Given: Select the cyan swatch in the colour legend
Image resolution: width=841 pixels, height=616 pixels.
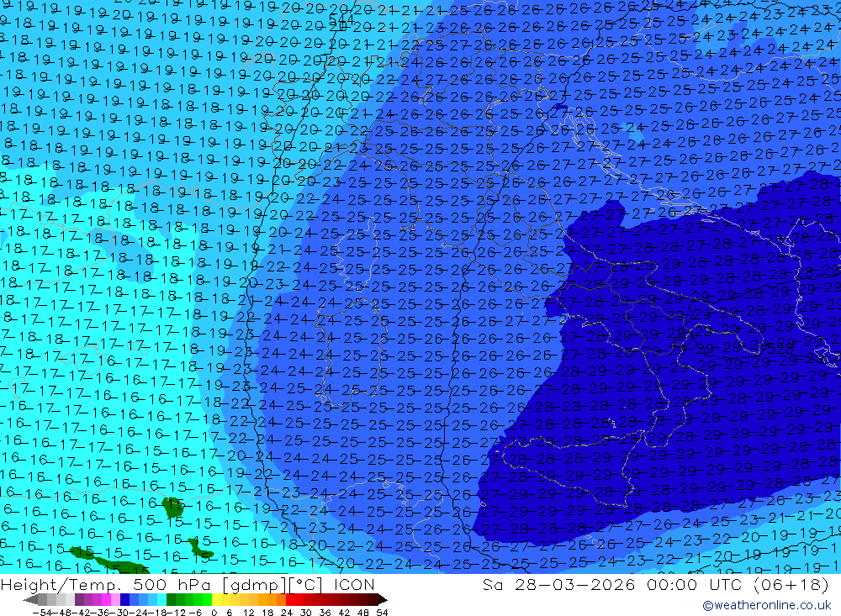Looking at the screenshot, I should (162, 600).
